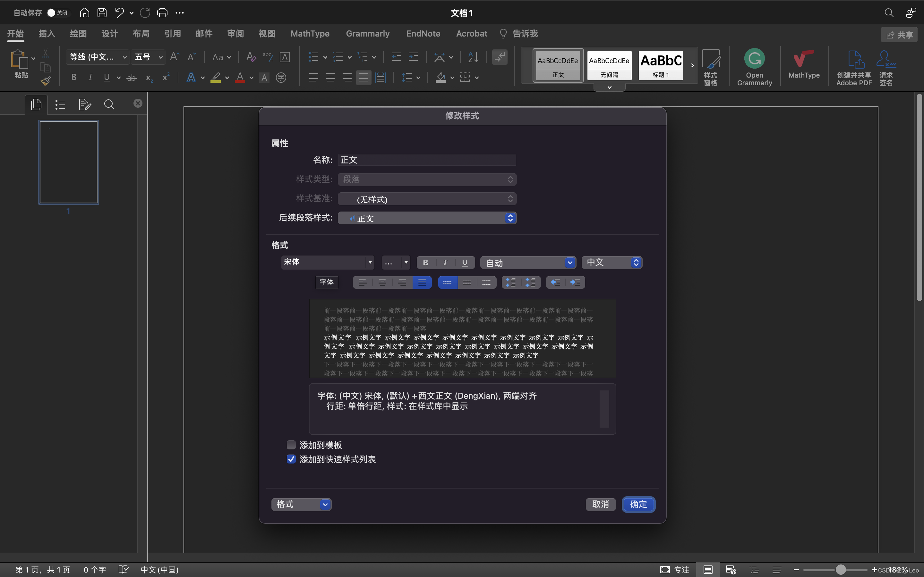Screen dimensions: 924x577
Task: Click increase indent icon in dialog
Action: [575, 282]
